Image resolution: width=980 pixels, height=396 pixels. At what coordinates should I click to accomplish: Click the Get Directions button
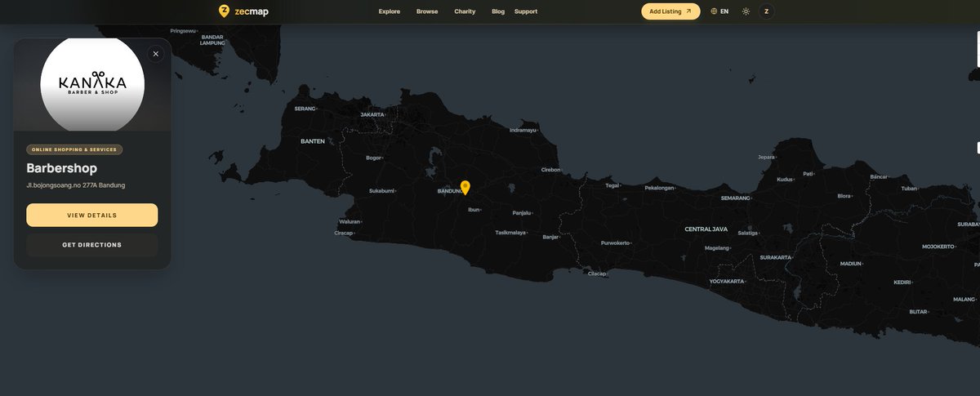(92, 245)
